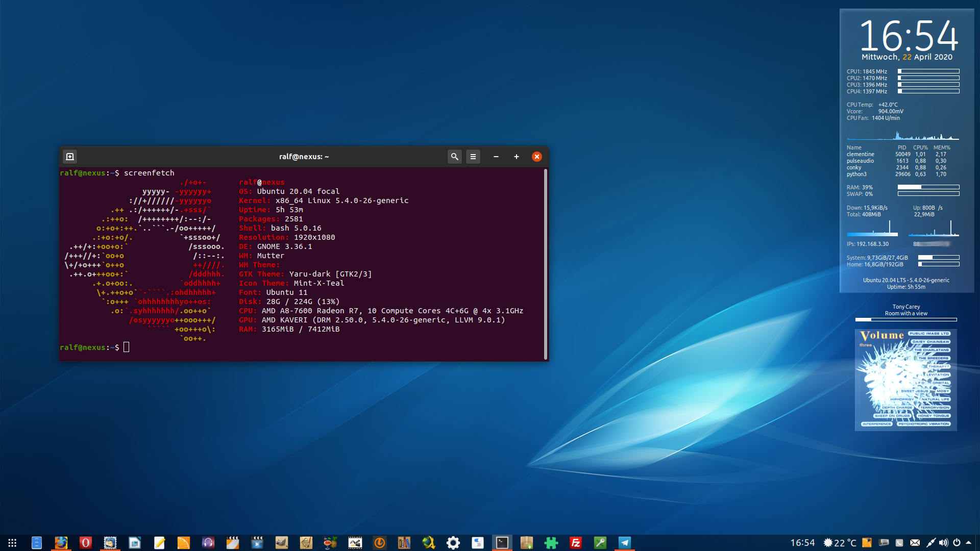Image resolution: width=980 pixels, height=551 pixels.
Task: Click the taskbar clock showing 16:54
Action: (802, 543)
